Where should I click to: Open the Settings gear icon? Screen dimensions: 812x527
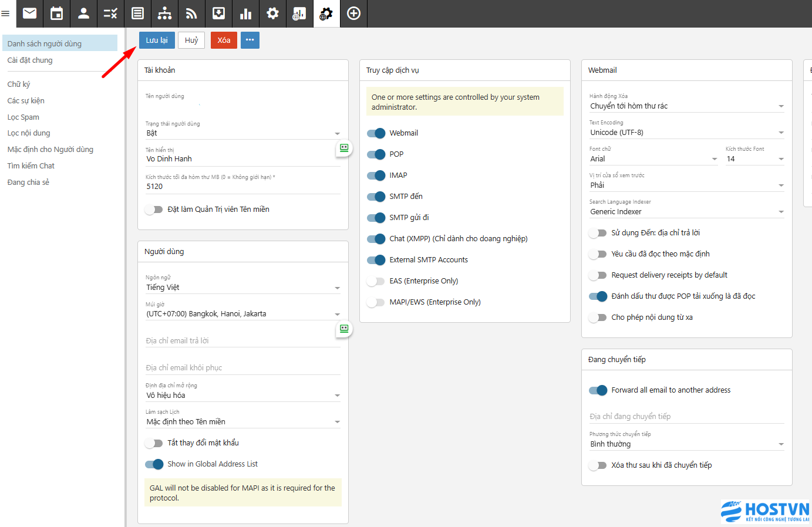click(x=273, y=13)
